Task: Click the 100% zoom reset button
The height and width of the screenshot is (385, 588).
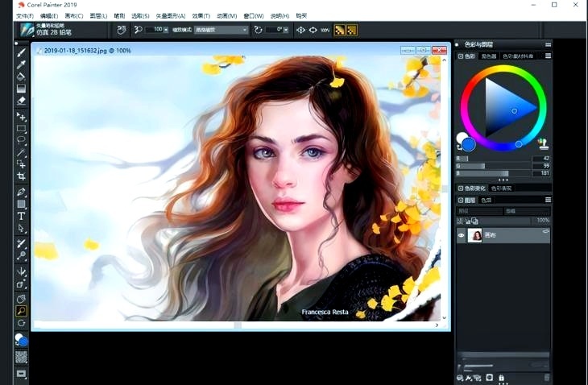Action: tap(325, 30)
